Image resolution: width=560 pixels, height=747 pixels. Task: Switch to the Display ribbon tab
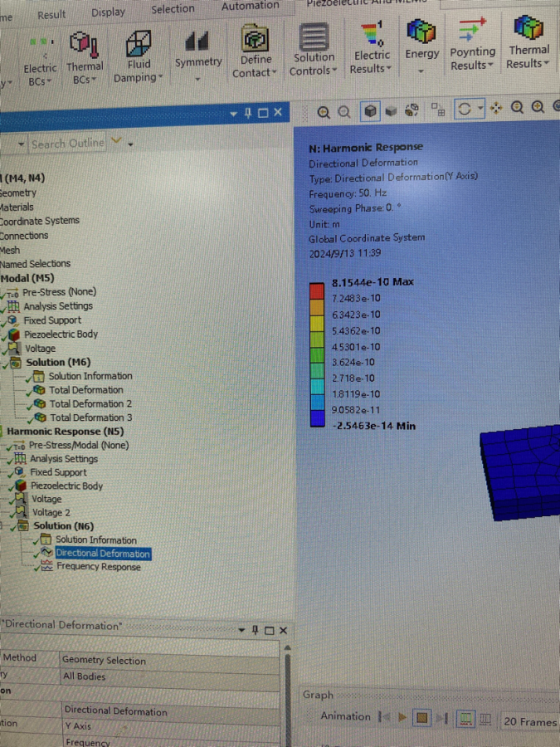pos(108,12)
